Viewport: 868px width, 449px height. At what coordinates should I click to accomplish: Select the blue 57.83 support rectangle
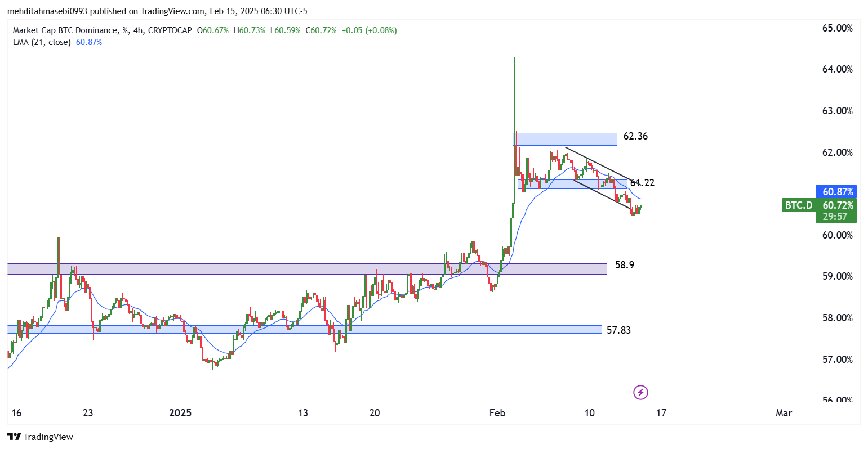pos(304,329)
